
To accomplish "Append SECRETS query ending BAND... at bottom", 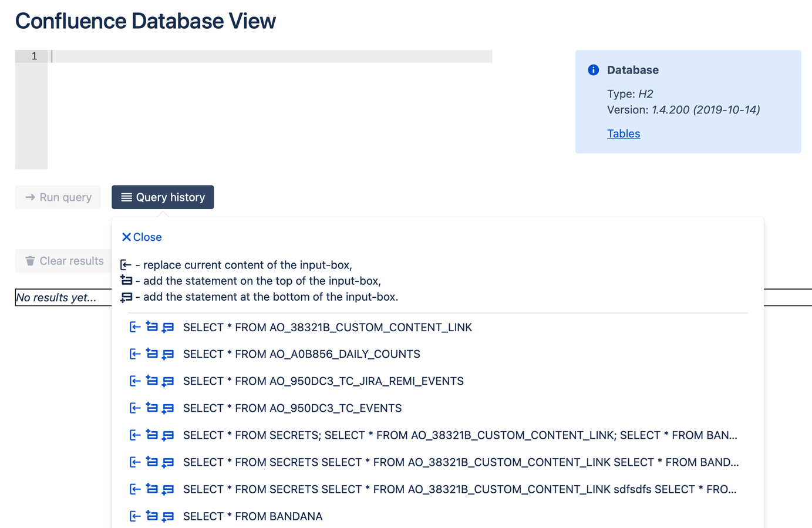I will point(168,462).
